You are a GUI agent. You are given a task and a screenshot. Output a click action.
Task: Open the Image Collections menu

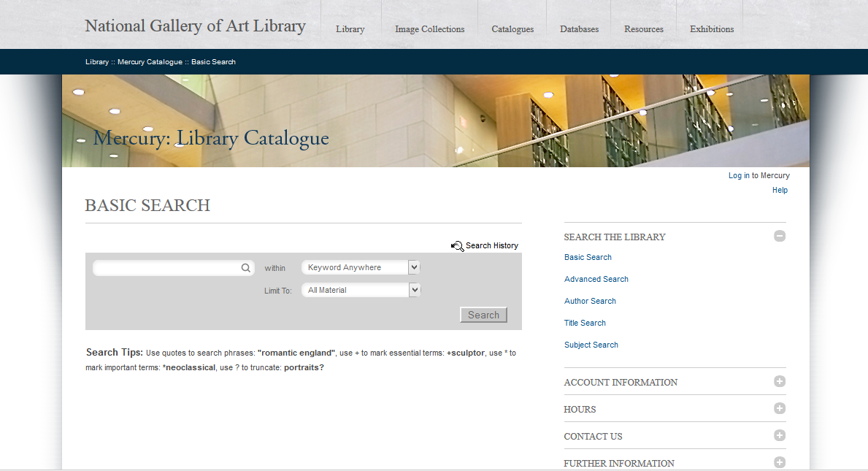coord(429,28)
